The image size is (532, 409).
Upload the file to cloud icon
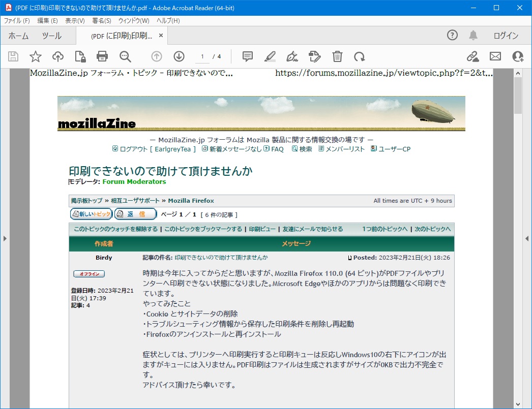[58, 56]
